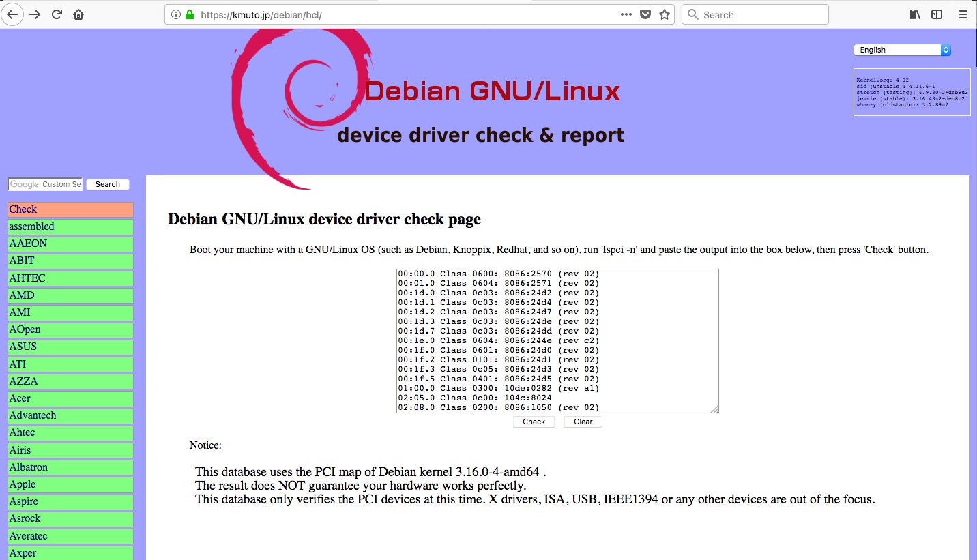Click the line '02:05.0 Class 0c00: 104c:8024'

475,398
